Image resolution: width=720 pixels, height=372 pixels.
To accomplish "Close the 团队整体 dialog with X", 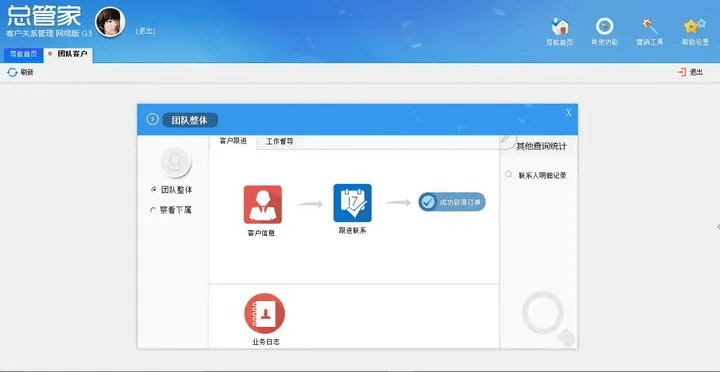I will 568,113.
